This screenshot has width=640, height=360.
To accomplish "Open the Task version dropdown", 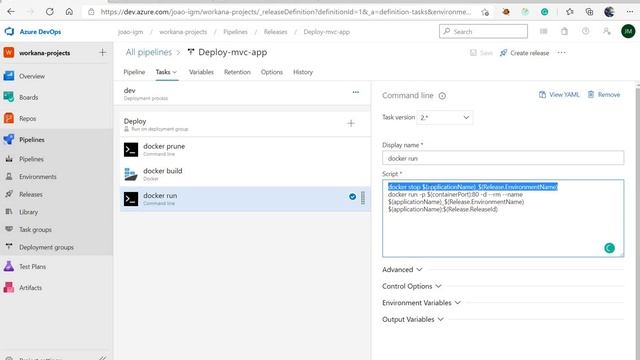I will [445, 118].
